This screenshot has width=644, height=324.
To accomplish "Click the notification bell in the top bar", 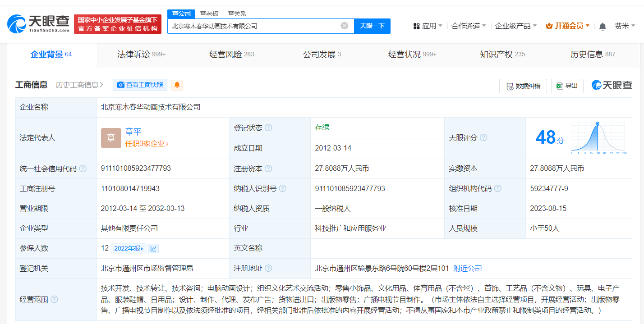I will pos(602,26).
